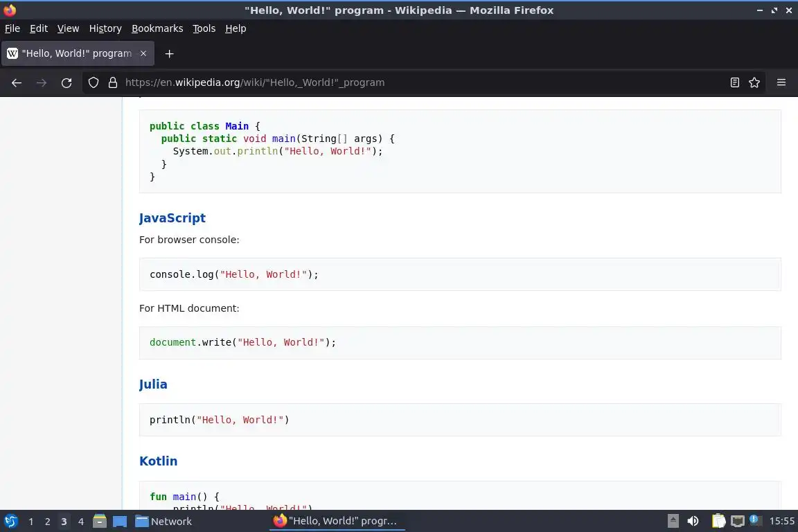
Task: Maximize the Firefox window
Action: pos(774,10)
